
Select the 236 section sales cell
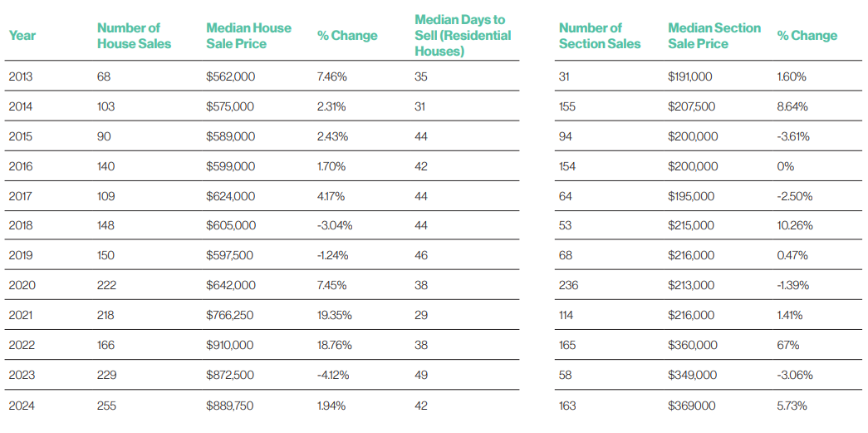569,285
